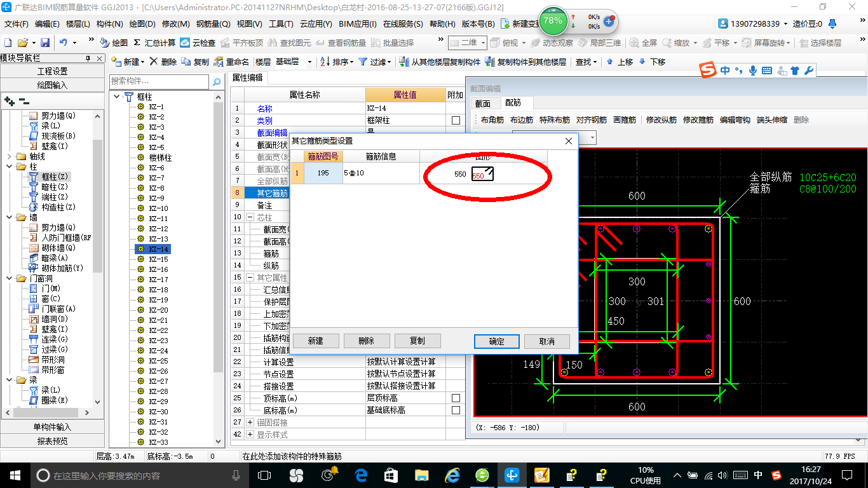Open Edge browser from the taskbar
The width and height of the screenshot is (868, 488).
tap(361, 475)
